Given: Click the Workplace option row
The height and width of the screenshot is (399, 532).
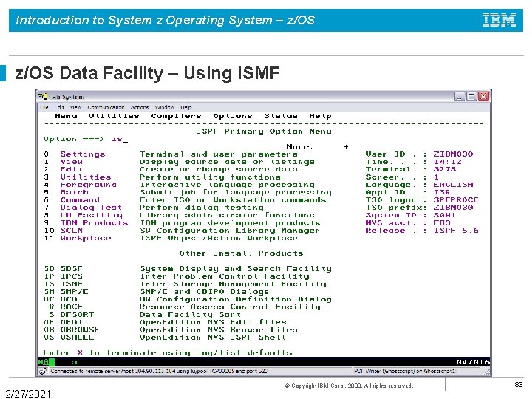Looking at the screenshot, I should 171,238.
